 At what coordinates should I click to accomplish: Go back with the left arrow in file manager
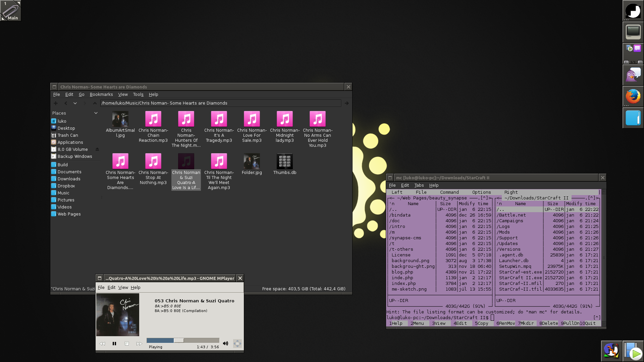point(66,103)
